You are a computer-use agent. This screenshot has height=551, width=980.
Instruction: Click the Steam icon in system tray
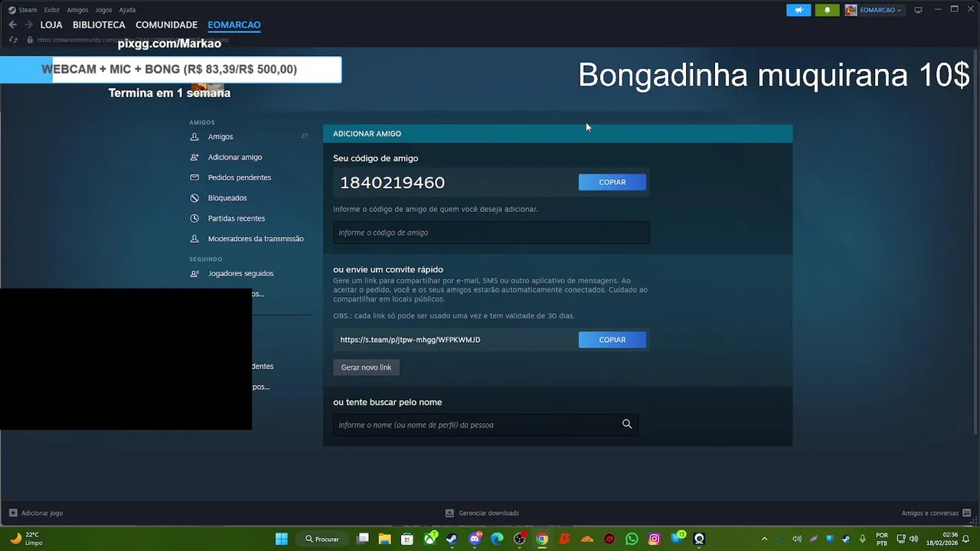point(845,539)
